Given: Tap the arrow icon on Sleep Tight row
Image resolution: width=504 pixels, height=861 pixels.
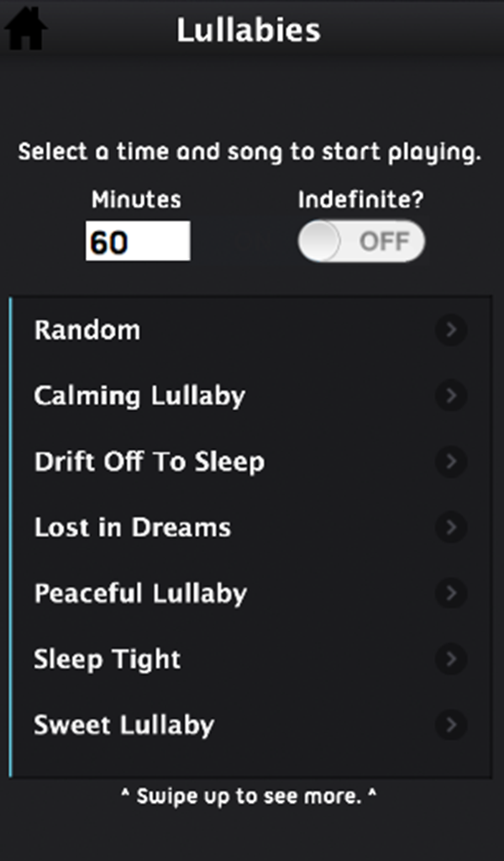Looking at the screenshot, I should [x=451, y=658].
